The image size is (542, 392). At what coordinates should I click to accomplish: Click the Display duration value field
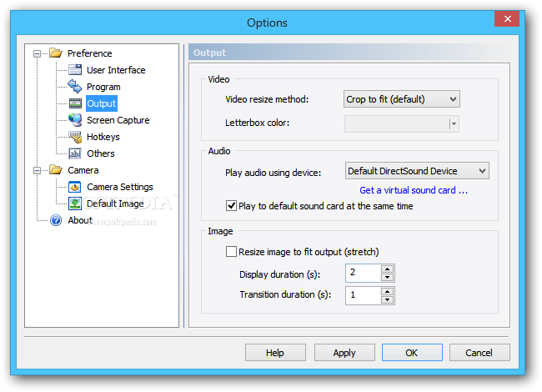(x=363, y=273)
